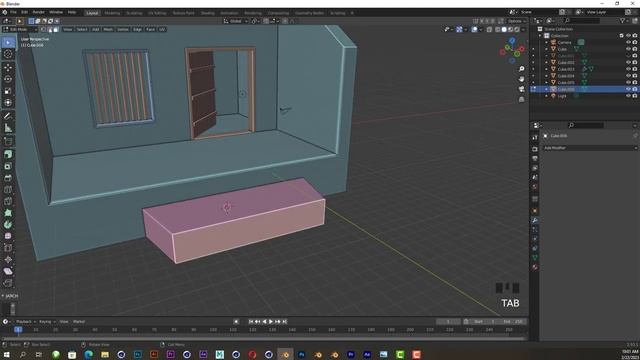Hide Cube.003 with its eye icon
640x360 pixels.
pos(628,69)
